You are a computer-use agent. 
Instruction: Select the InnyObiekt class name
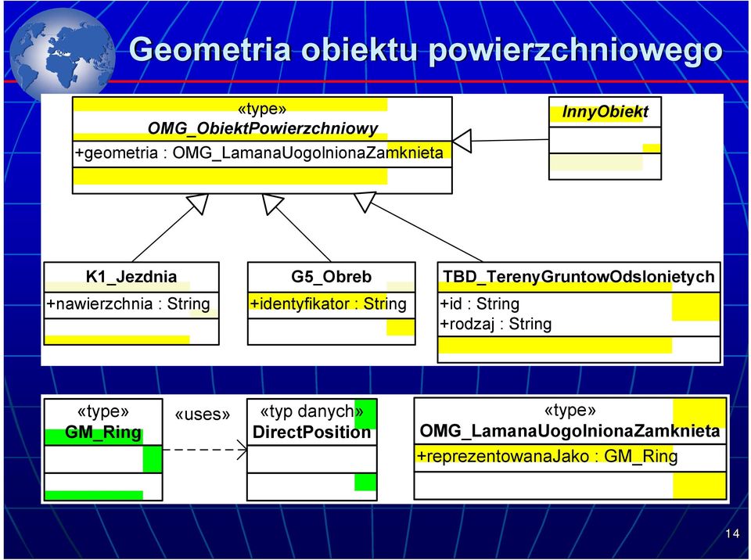pos(605,112)
